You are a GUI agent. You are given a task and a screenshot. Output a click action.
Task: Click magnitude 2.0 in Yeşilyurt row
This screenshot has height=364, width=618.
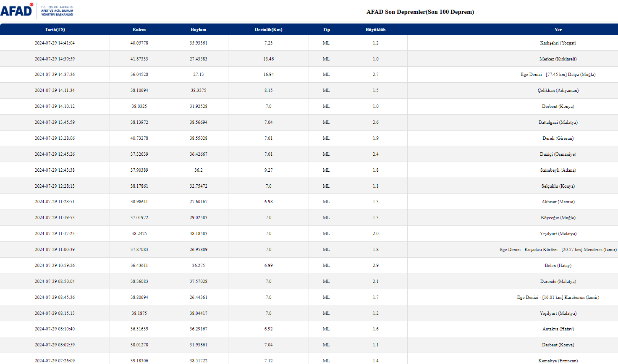pos(376,233)
